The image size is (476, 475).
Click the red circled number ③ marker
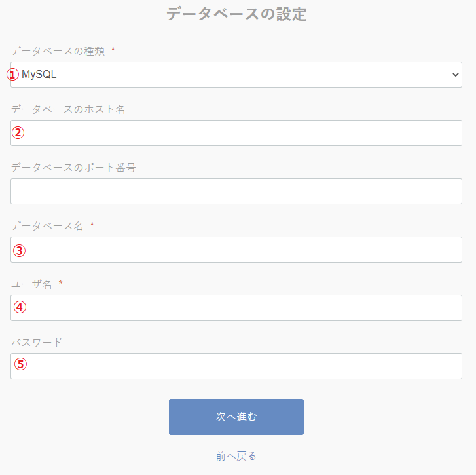(x=20, y=250)
